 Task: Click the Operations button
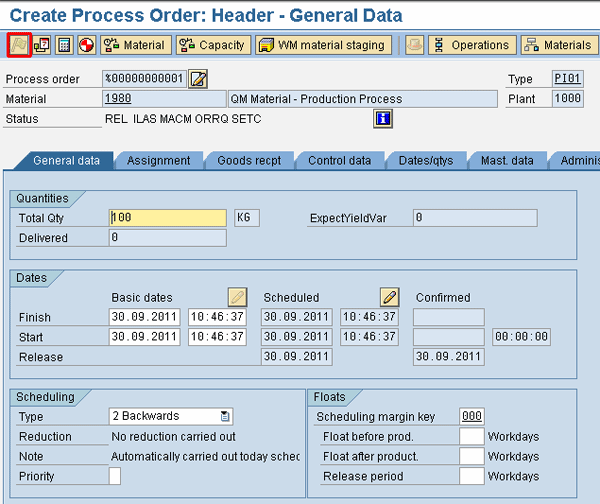pyautogui.click(x=472, y=45)
